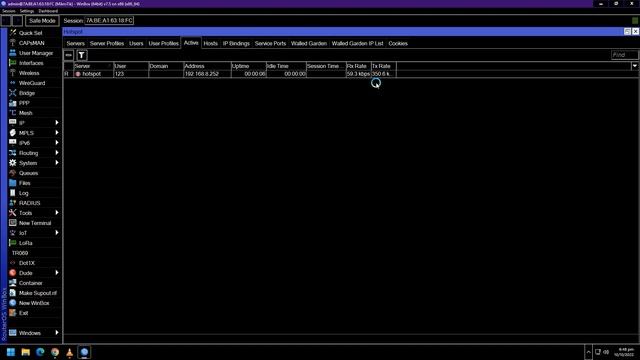Open the column selector dropdown arrow
Image resolution: width=640 pixels, height=360 pixels.
coord(635,66)
